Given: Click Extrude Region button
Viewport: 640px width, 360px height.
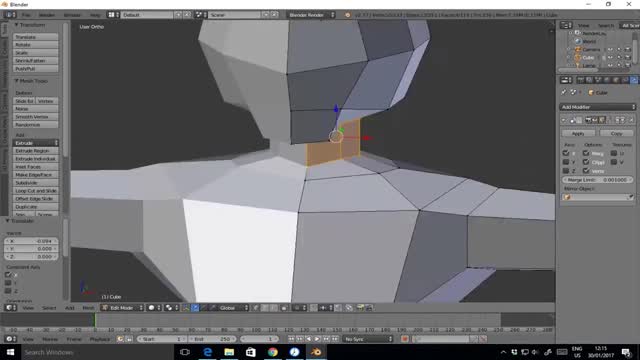Looking at the screenshot, I should click(x=36, y=151).
